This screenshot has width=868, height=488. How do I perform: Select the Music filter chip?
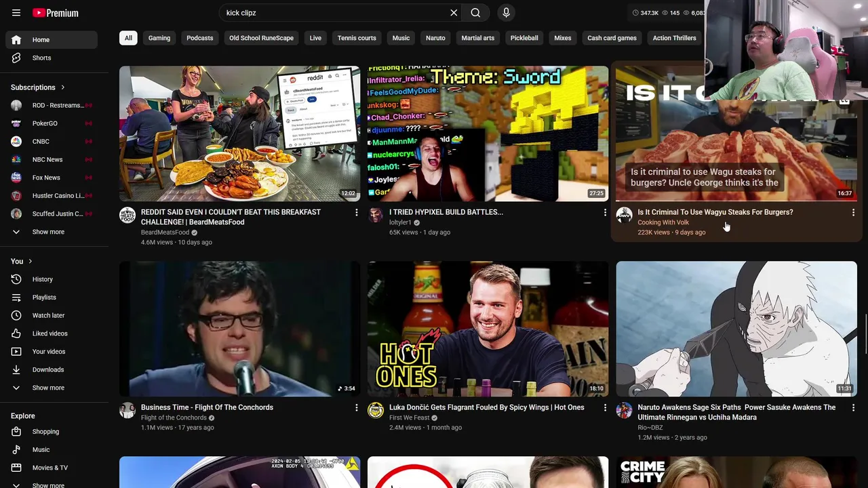tap(401, 38)
